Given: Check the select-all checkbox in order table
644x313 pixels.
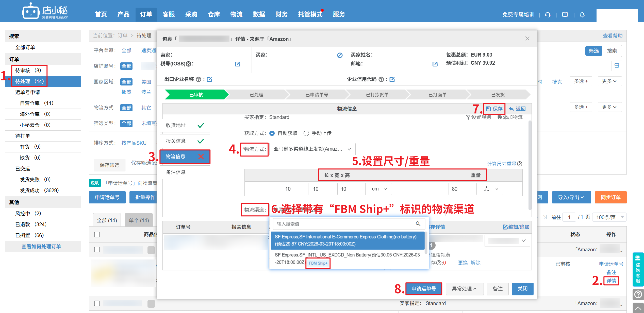Looking at the screenshot, I should tap(97, 235).
